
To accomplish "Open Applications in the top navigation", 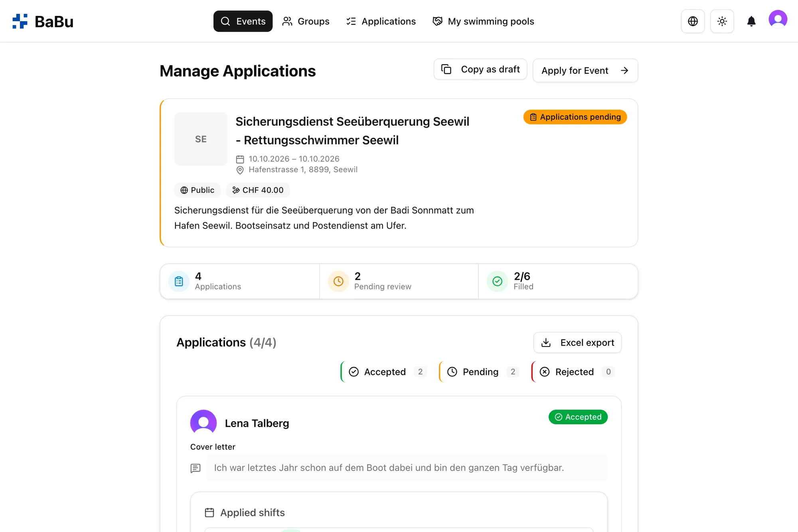I will pos(381,21).
